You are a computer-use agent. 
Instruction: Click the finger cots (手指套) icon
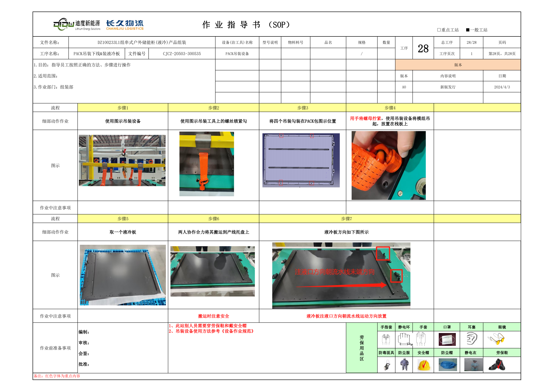(386, 339)
